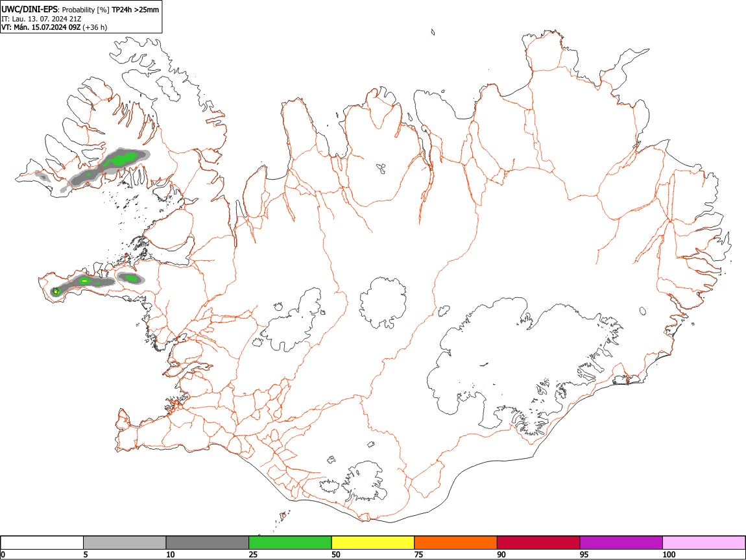This screenshot has width=746, height=560.
Task: Click the '50' legend scale label
Action: (x=336, y=554)
